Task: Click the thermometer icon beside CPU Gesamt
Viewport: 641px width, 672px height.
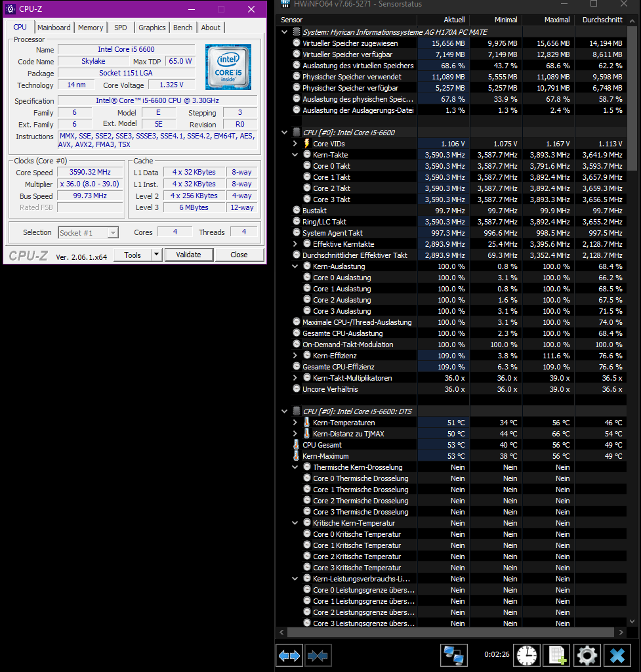Action: click(296, 445)
